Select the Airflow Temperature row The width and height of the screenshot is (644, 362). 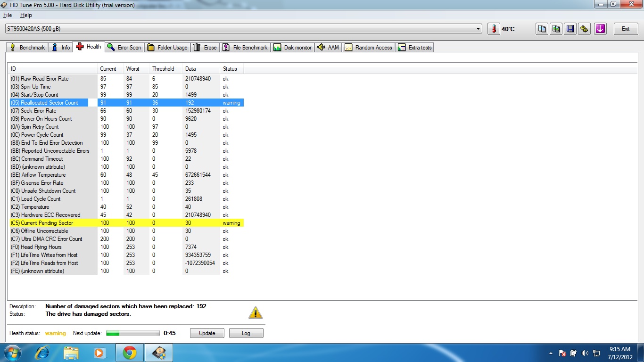point(126,175)
